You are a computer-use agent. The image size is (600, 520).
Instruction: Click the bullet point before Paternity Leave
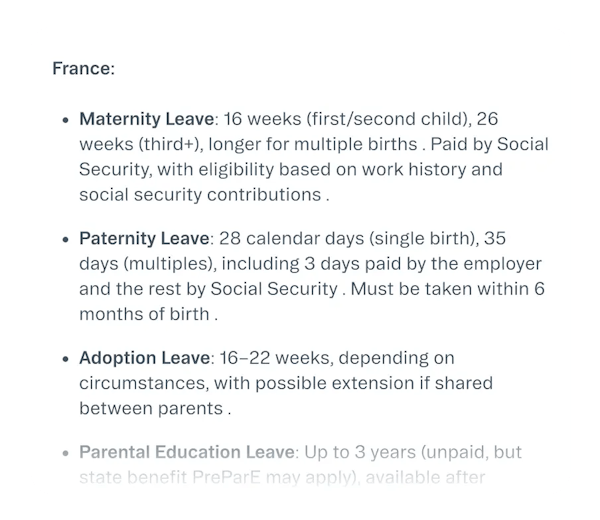63,240
